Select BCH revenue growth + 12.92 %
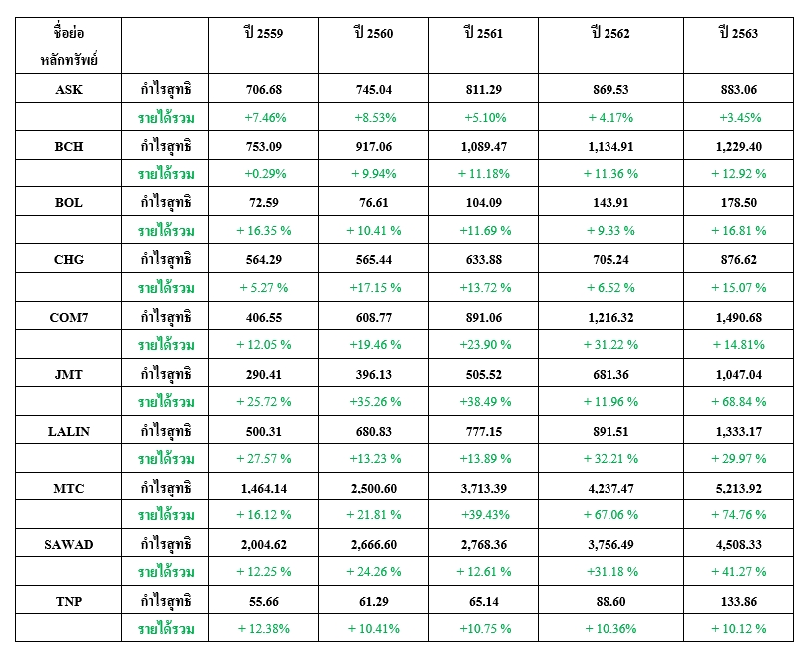This screenshot has width=812, height=659. coord(738,173)
